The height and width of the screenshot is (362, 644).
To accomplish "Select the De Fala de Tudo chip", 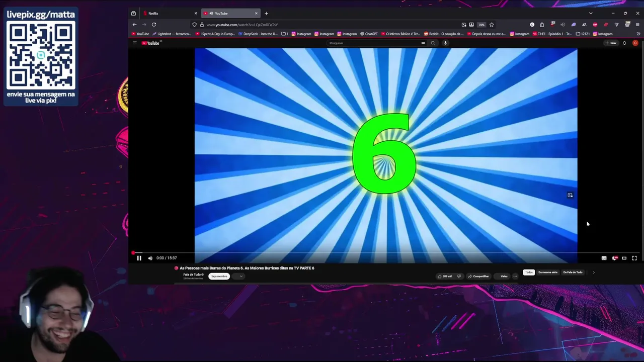I will (573, 272).
